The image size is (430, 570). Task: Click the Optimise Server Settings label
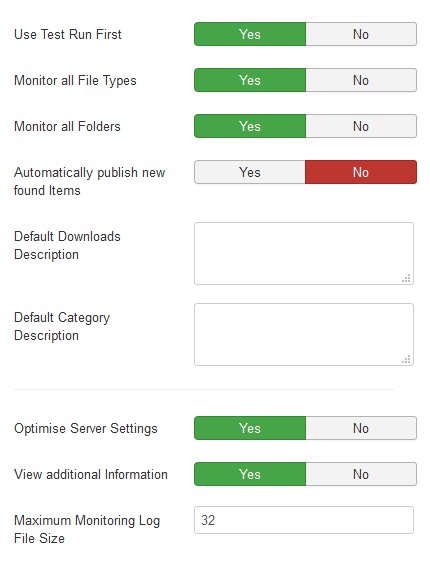(x=86, y=429)
